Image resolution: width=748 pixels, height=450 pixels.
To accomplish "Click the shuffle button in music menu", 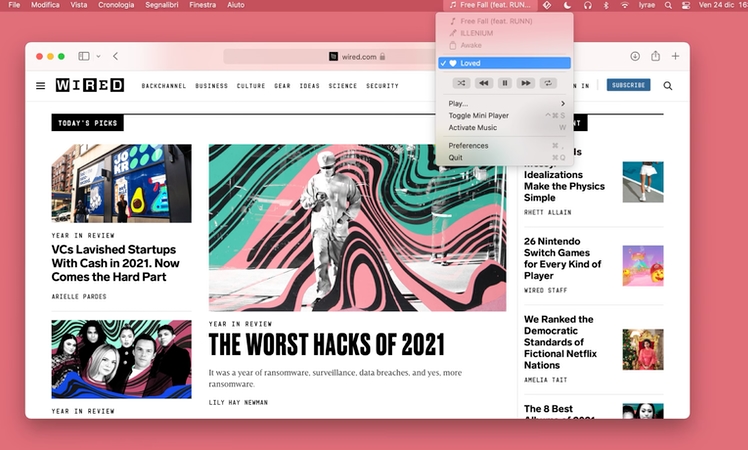I will 461,83.
